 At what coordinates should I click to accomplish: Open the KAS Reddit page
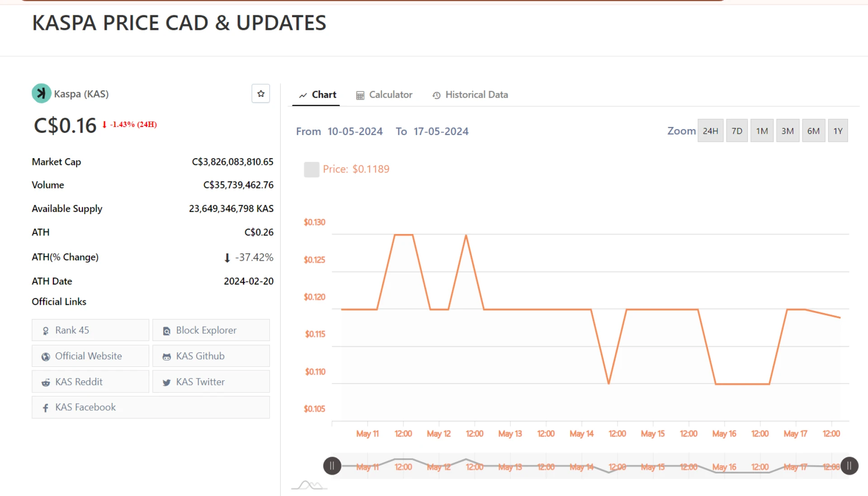[x=90, y=382]
